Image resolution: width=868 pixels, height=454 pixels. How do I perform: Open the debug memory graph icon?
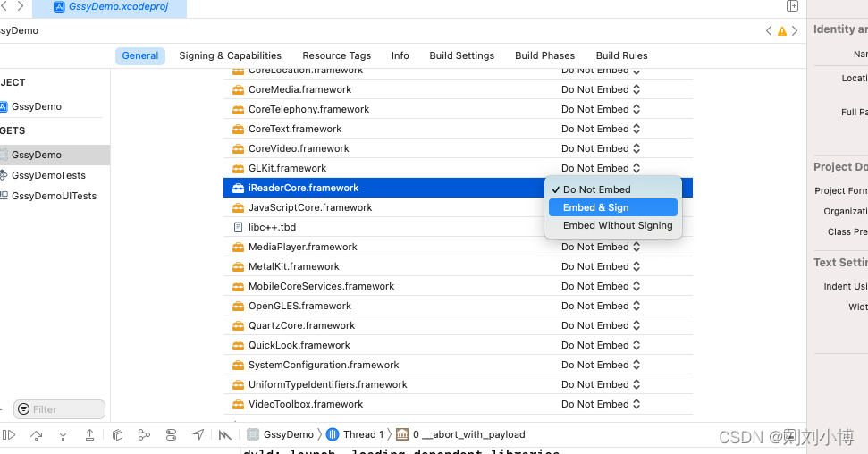[x=144, y=435]
